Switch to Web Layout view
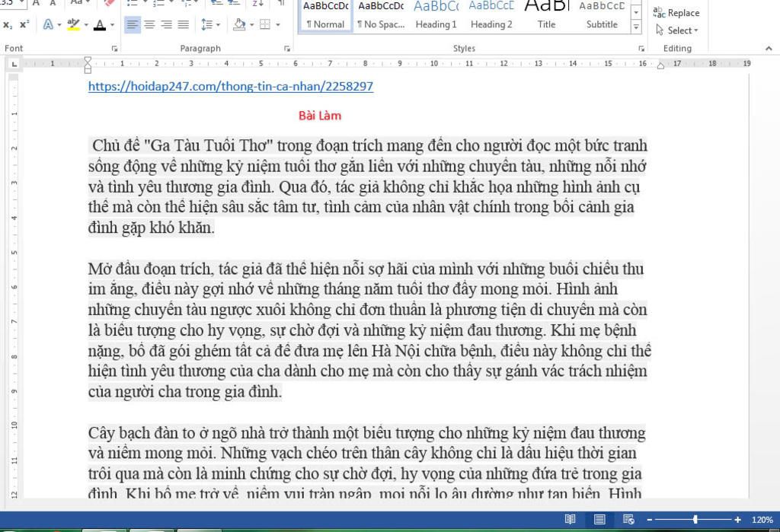This screenshot has height=532, width=780. [x=628, y=519]
